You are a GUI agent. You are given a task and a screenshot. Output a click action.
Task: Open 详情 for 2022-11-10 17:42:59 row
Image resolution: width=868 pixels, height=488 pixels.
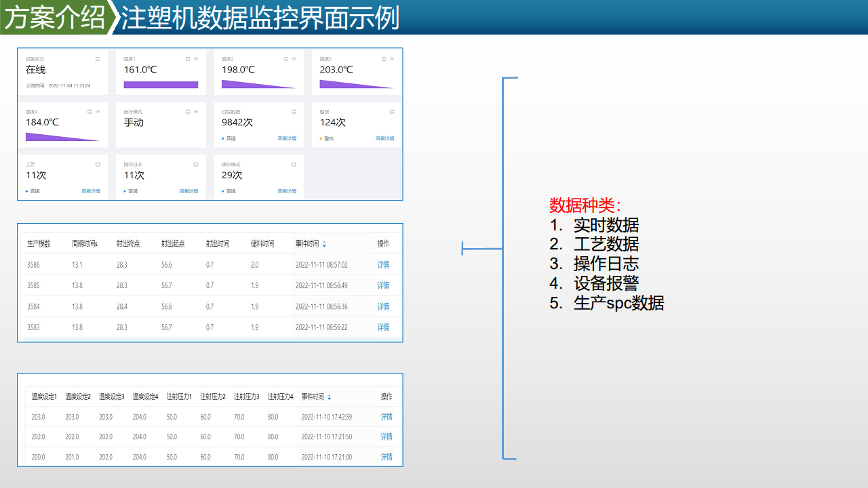pos(387,417)
